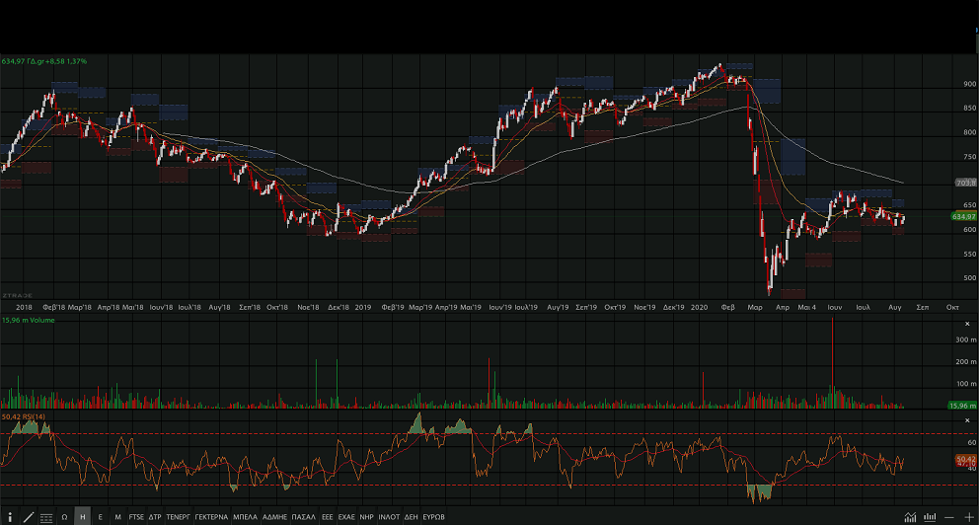Load the ΓΕΚΤΕΡΝΑ symbol chart

point(211,517)
